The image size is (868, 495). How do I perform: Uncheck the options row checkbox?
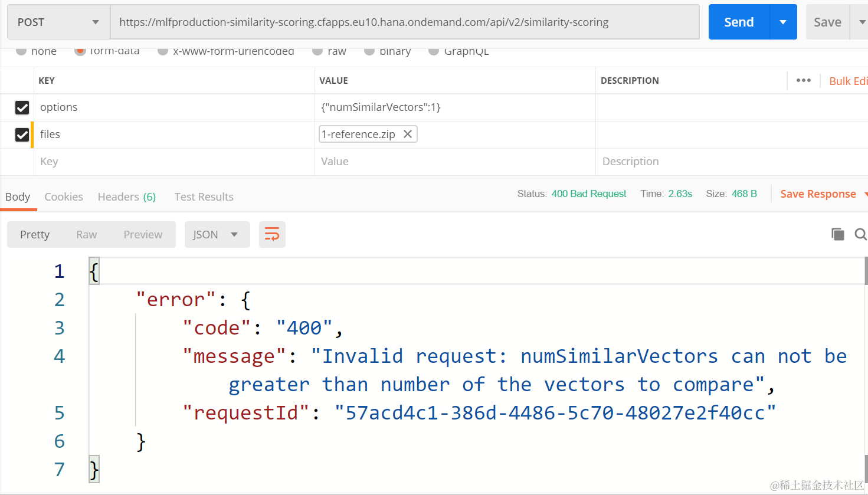click(x=22, y=107)
